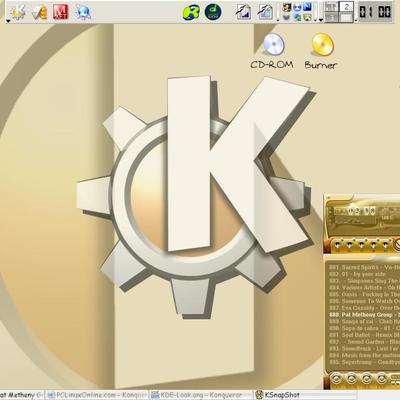This screenshot has width=400, height=400.
Task: Click stop in the media player
Action: (374, 245)
